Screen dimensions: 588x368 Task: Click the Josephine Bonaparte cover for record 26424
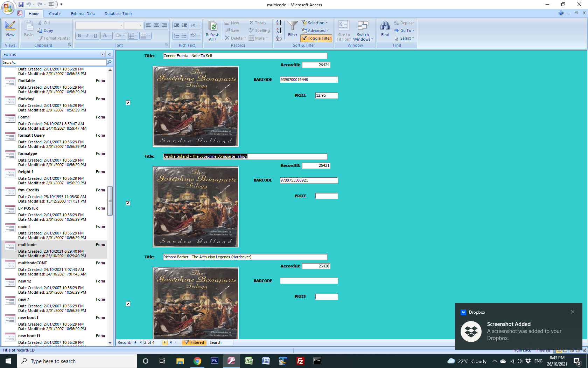(196, 106)
